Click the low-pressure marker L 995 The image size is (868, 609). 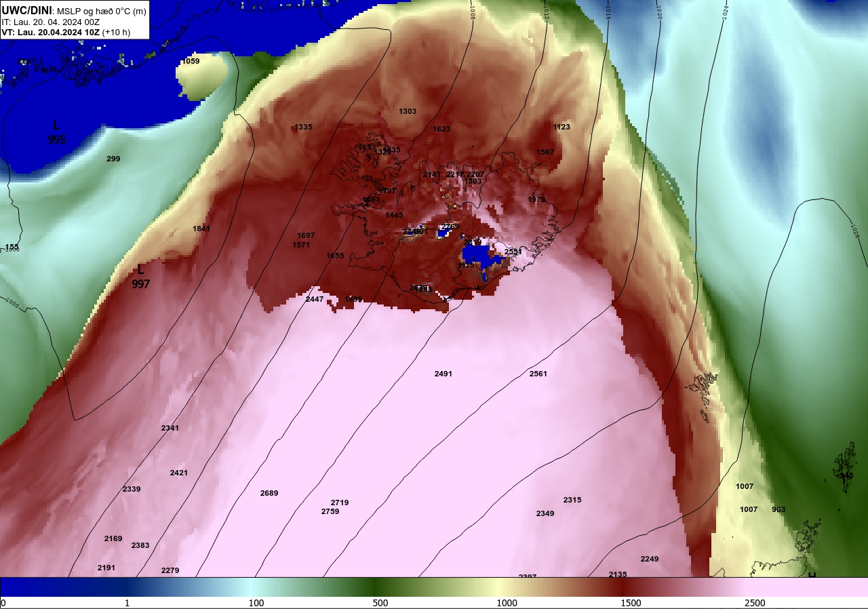[x=57, y=132]
